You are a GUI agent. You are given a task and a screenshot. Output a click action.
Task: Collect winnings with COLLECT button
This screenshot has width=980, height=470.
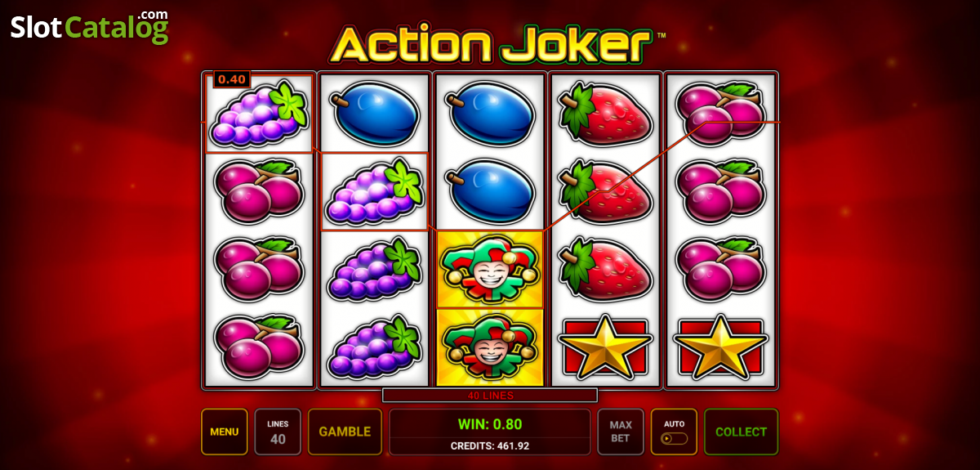tap(742, 432)
